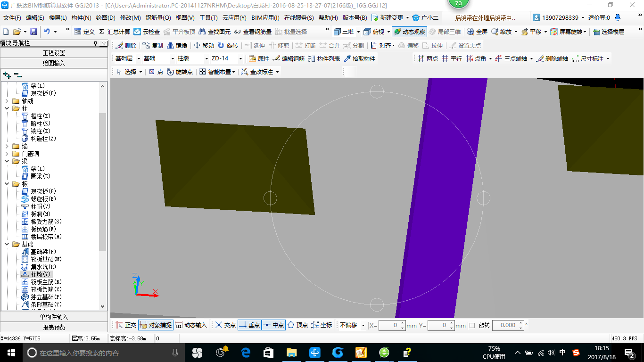Viewport: 644px width, 362px height.
Task: Select 拾取构件 pick component tool
Action: [x=360, y=59]
